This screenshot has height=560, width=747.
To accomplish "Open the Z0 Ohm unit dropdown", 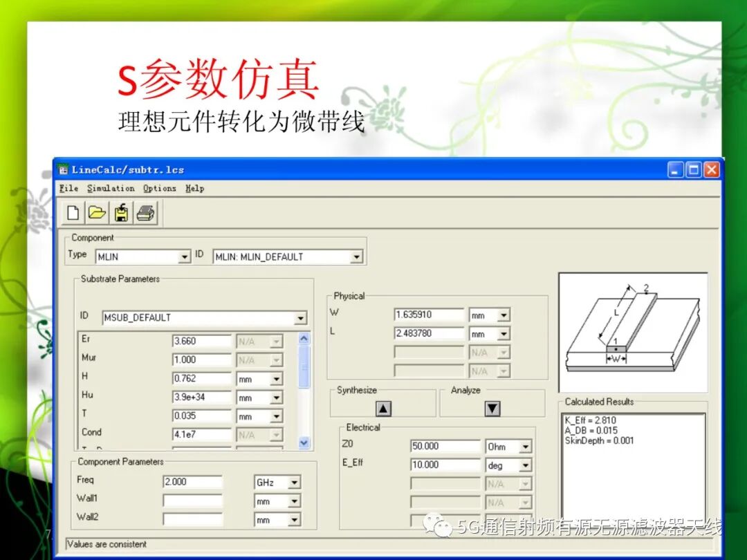I will (x=526, y=447).
